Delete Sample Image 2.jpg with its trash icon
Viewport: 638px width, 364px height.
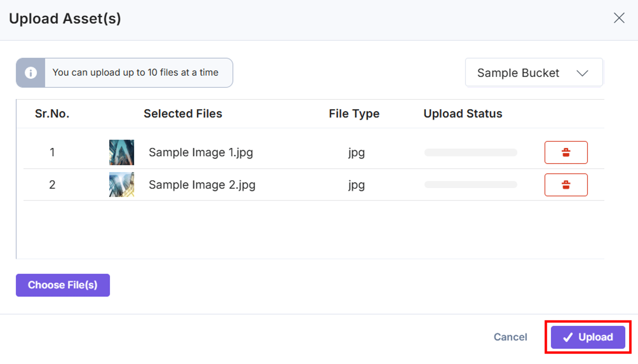[566, 185]
